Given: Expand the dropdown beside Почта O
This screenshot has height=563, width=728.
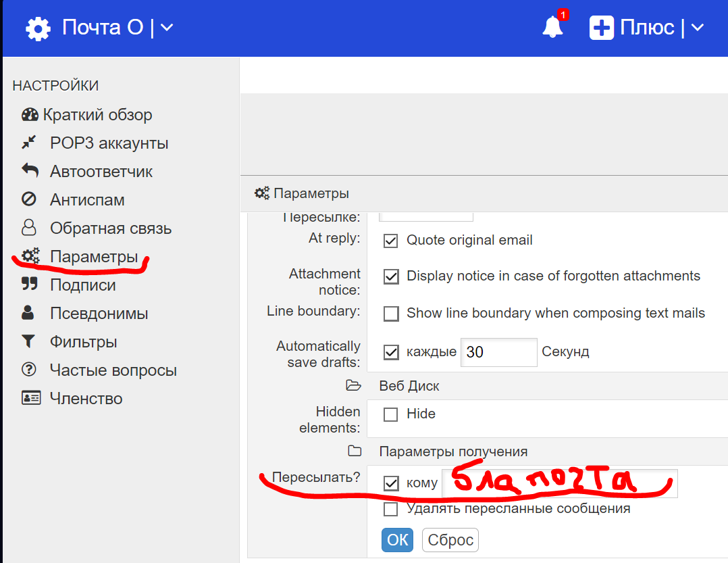Looking at the screenshot, I should pos(165,27).
